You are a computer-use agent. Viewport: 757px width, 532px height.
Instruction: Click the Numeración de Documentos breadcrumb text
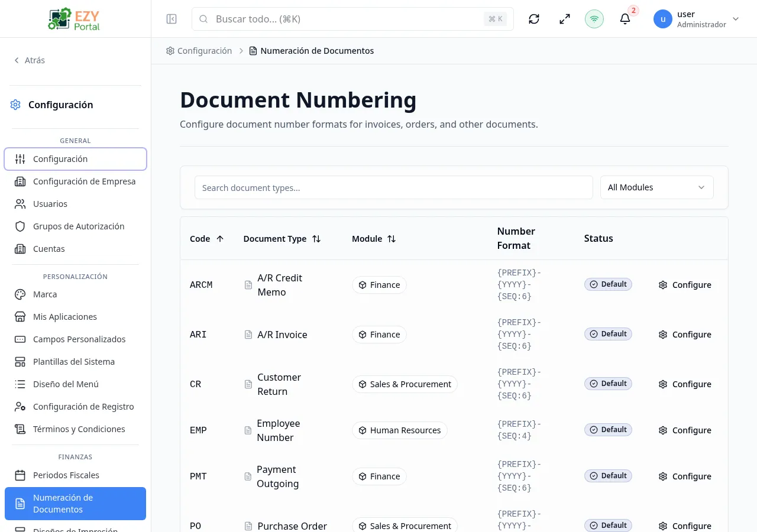(x=317, y=51)
